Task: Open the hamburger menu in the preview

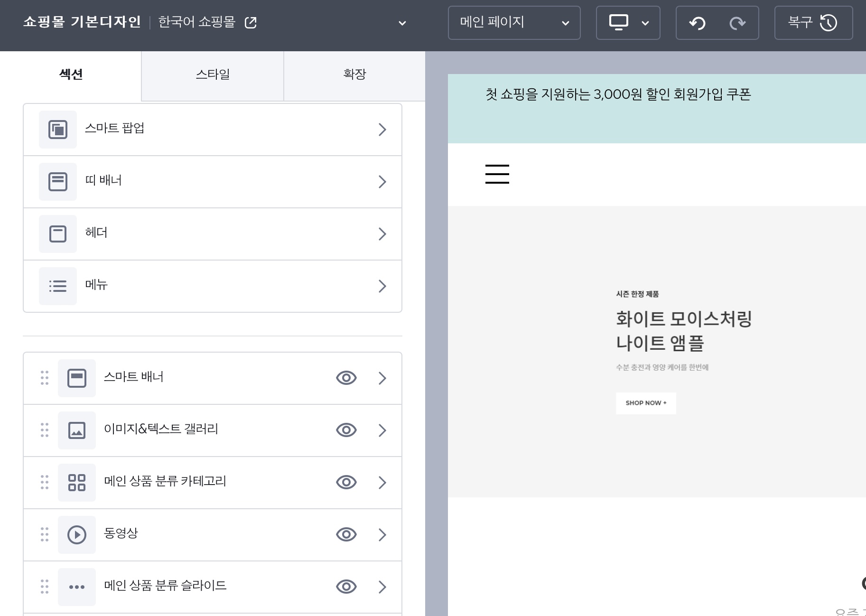Action: (x=497, y=174)
